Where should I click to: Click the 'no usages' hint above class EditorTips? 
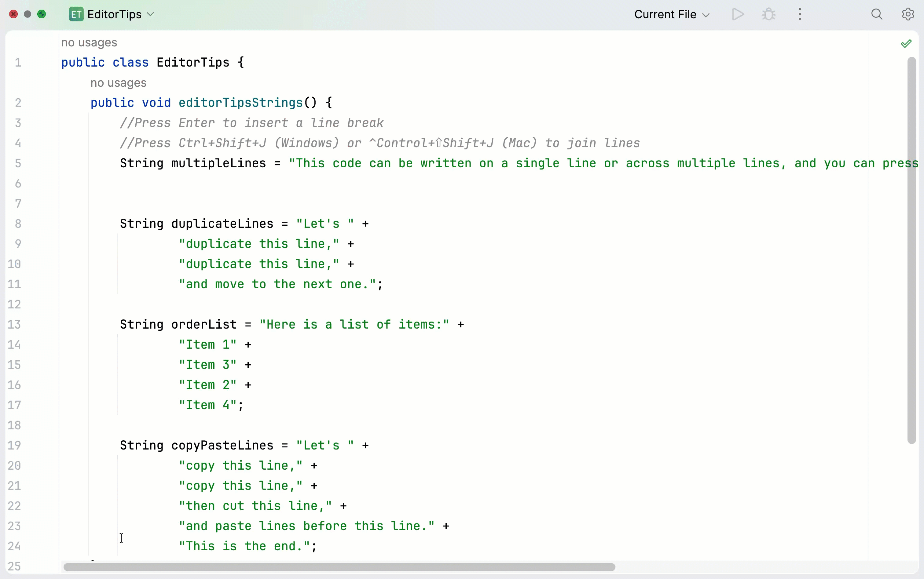pyautogui.click(x=89, y=42)
